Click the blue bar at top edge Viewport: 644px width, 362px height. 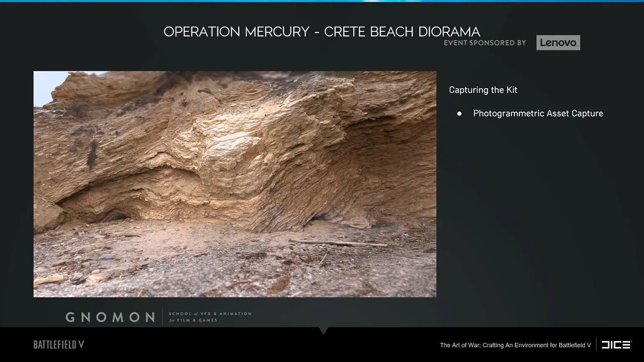coord(322,1)
